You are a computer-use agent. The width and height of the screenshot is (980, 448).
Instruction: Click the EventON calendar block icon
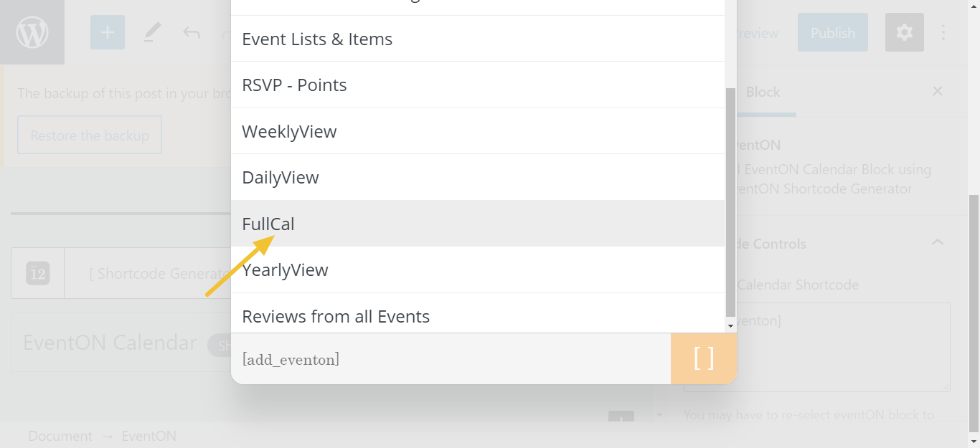38,273
